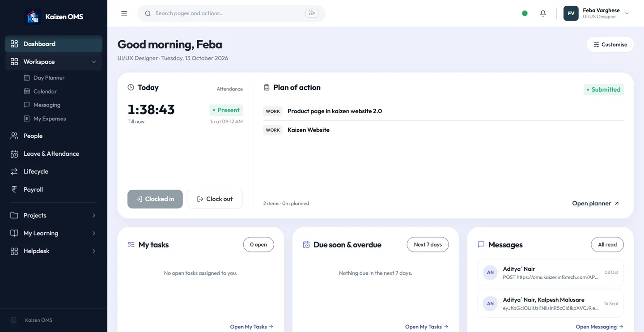Click the People sidebar icon
This screenshot has height=332, width=644.
click(14, 136)
